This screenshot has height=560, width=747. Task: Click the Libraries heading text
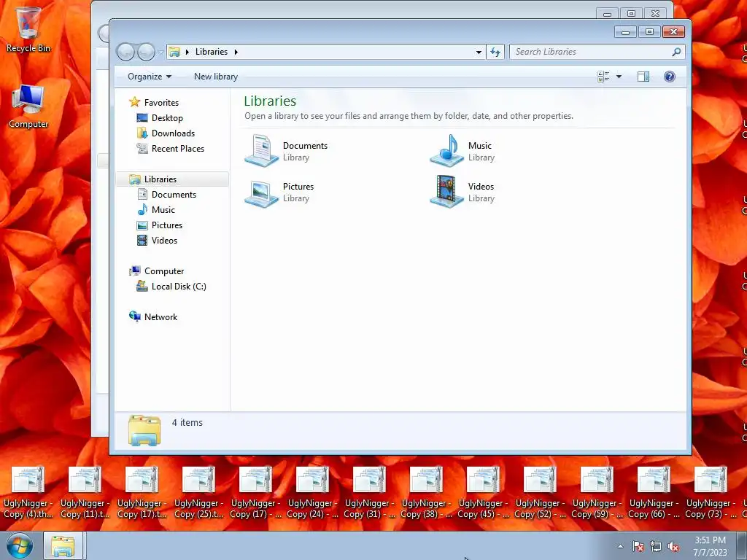pyautogui.click(x=270, y=101)
